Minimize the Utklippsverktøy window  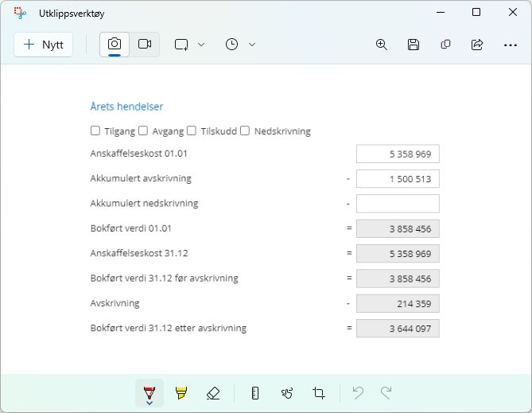441,13
